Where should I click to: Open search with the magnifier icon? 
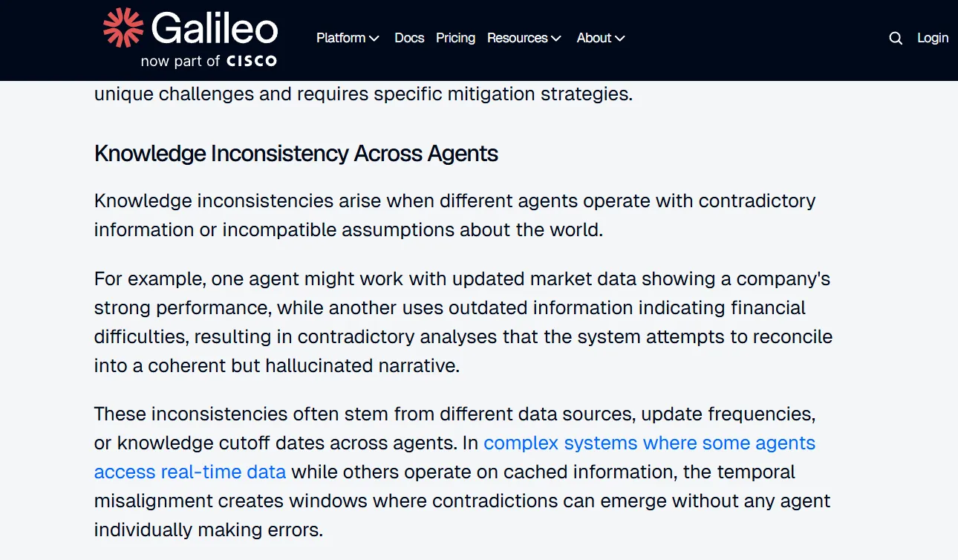(896, 39)
